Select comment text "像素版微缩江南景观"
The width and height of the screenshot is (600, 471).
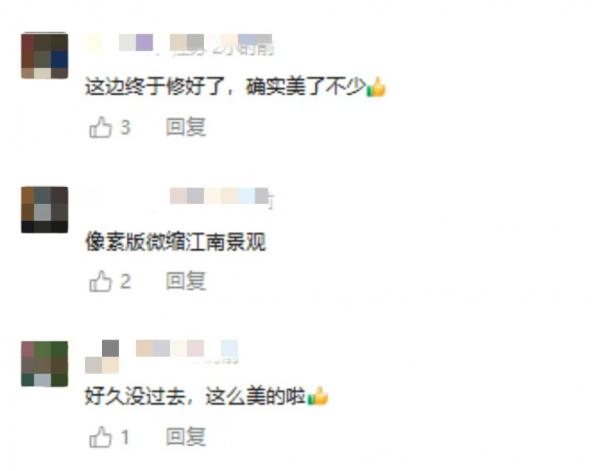point(175,241)
